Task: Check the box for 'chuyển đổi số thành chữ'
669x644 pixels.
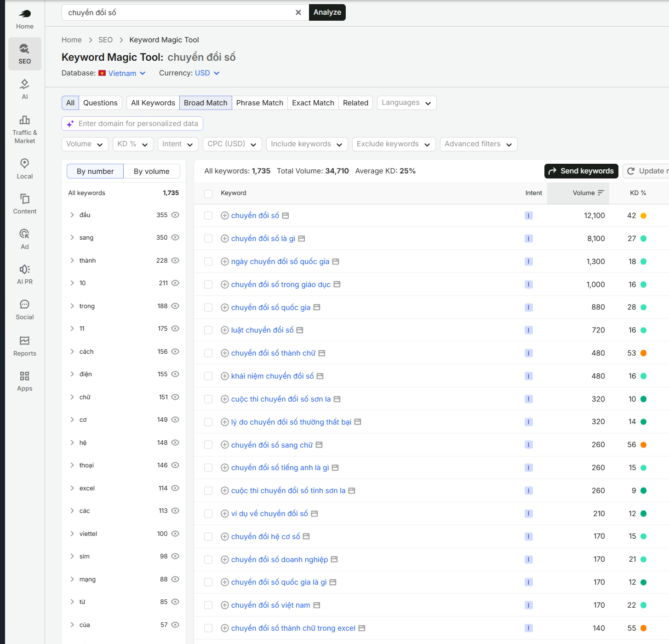Action: click(208, 353)
